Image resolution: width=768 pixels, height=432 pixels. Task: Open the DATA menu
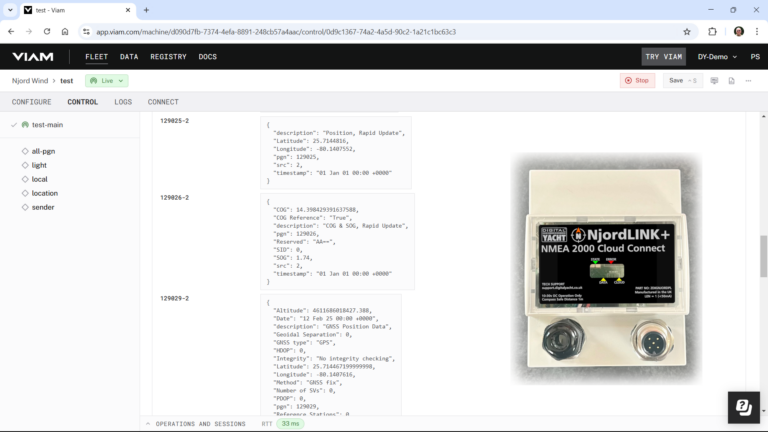129,57
